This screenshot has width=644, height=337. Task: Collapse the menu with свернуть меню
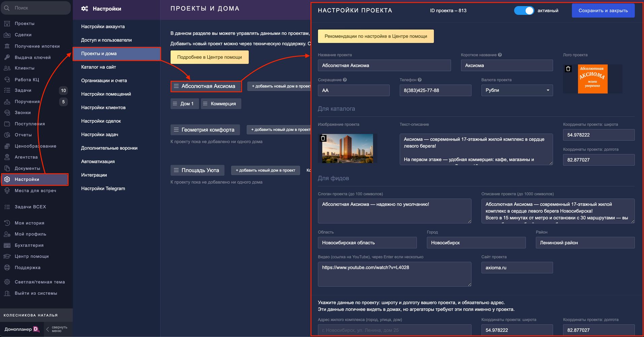tap(57, 329)
